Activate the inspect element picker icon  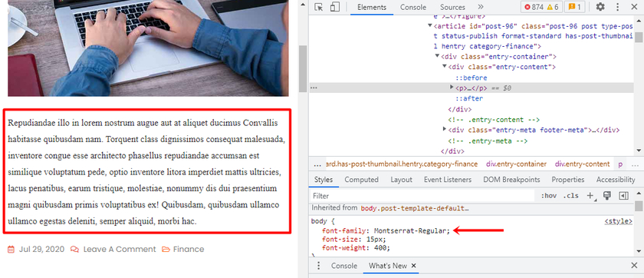(319, 7)
